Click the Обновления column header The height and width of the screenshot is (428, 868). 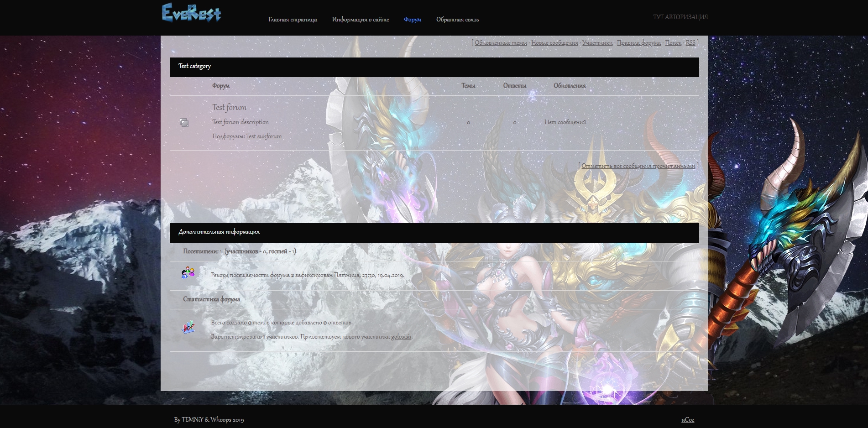pos(570,86)
